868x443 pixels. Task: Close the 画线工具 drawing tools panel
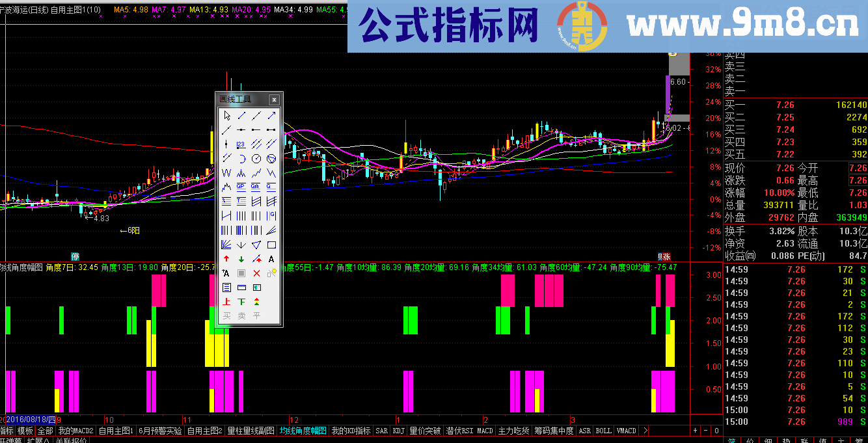[274, 100]
